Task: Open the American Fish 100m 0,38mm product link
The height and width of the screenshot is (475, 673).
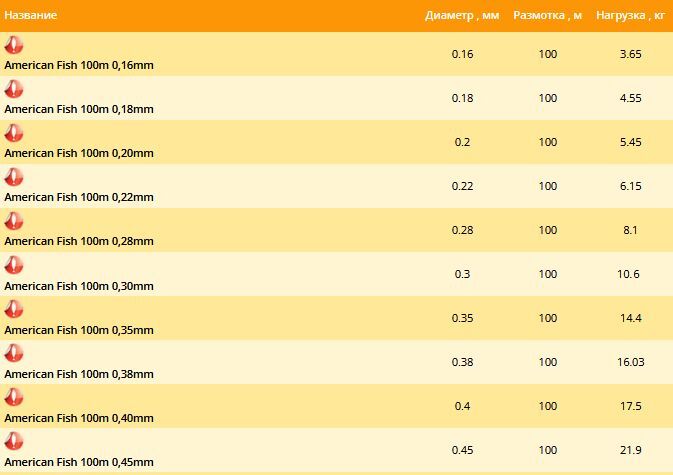Action: click(79, 374)
